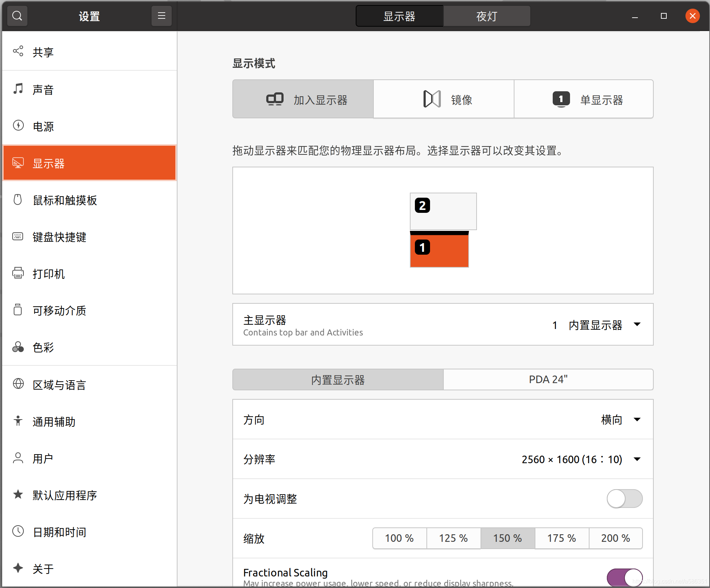Viewport: 710px width, 588px height.
Task: Open 关于 settings
Action: click(x=89, y=569)
